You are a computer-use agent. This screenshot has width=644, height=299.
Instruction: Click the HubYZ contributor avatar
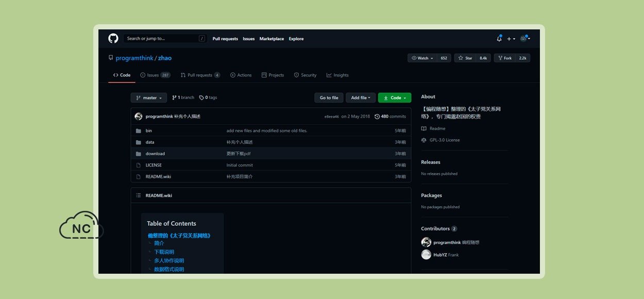(426, 255)
